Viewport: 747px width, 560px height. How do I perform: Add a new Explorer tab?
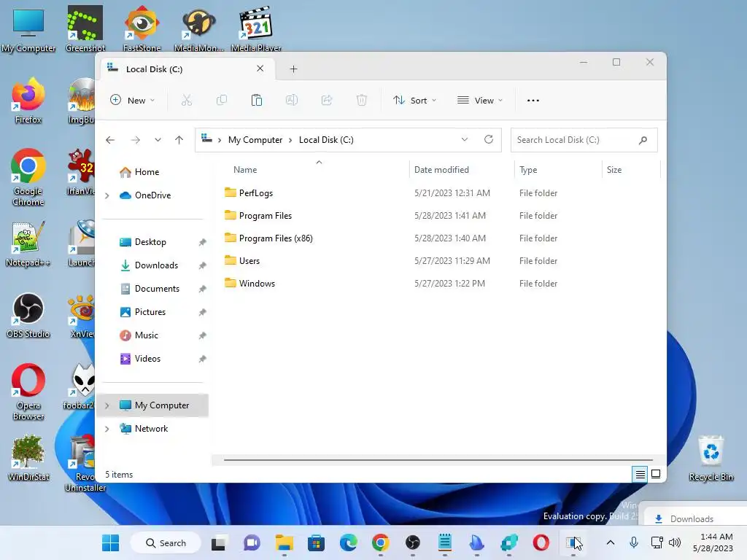point(293,69)
